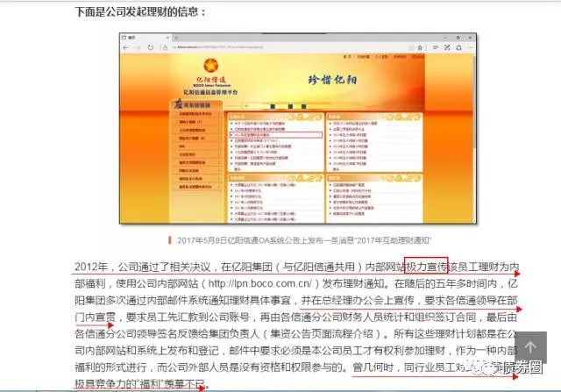
Task: Click the paragraph text 集资公告页面流程介绍
Action: coord(322,333)
